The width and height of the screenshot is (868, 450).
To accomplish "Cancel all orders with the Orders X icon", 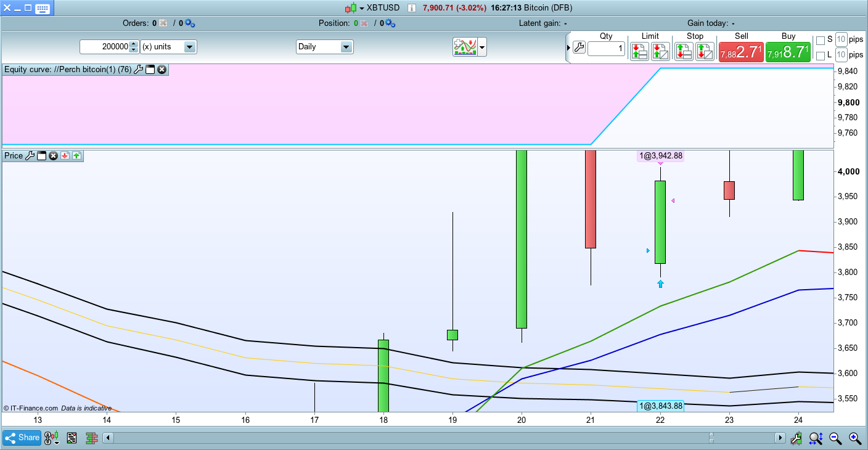I will (x=163, y=23).
